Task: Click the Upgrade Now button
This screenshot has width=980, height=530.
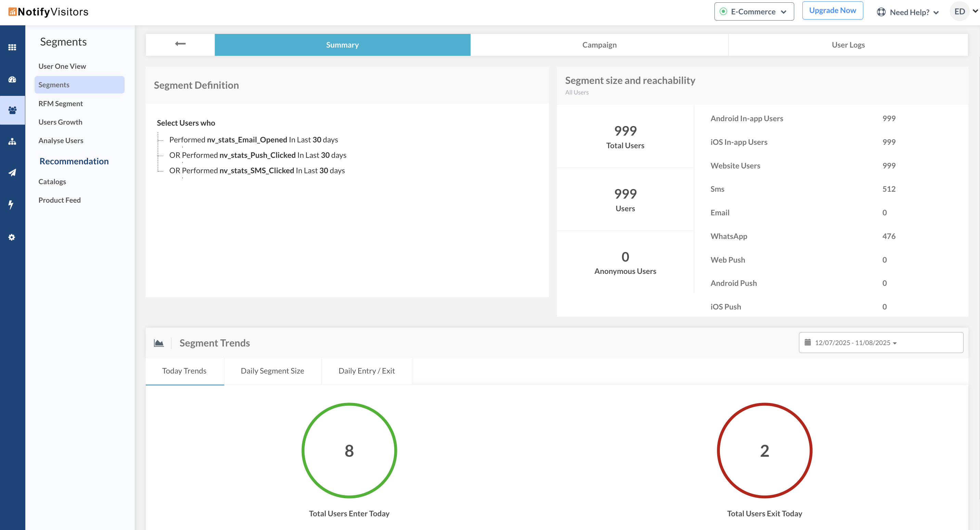Action: click(x=832, y=11)
